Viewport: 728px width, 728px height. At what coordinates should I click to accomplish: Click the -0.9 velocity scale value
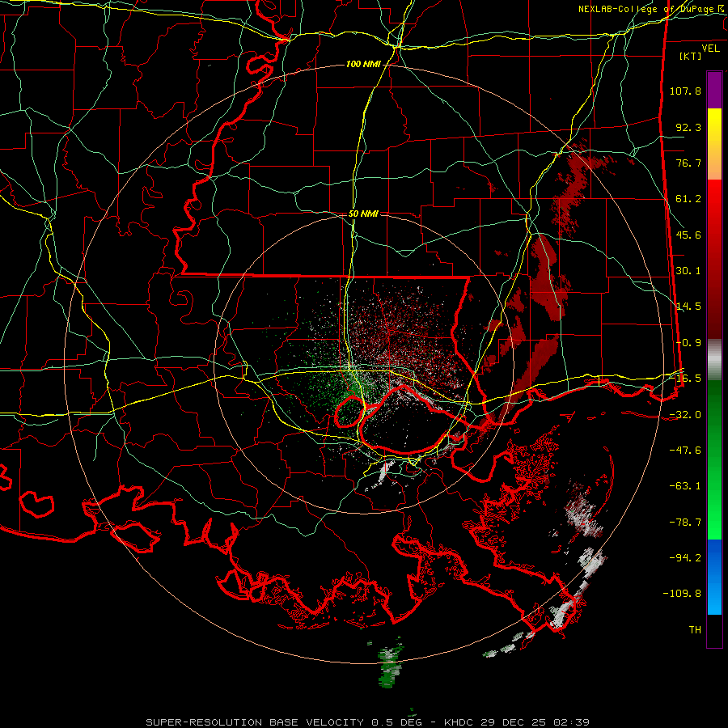pos(688,343)
